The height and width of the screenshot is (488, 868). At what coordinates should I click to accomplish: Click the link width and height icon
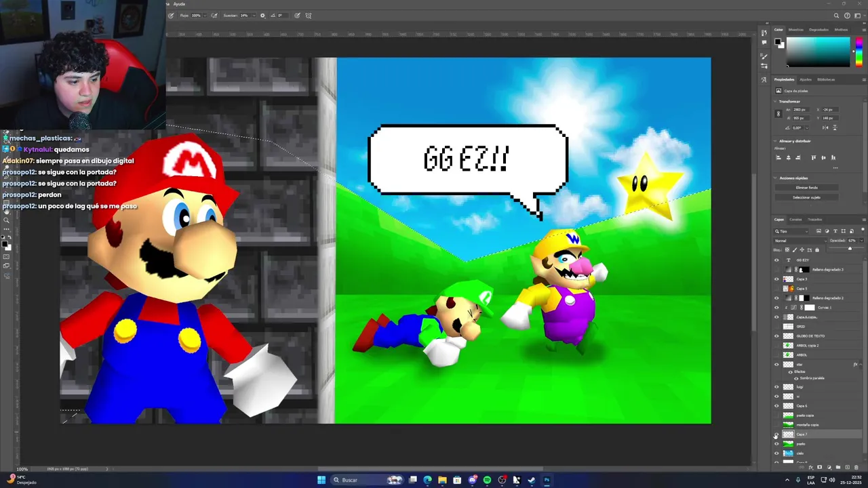(778, 114)
